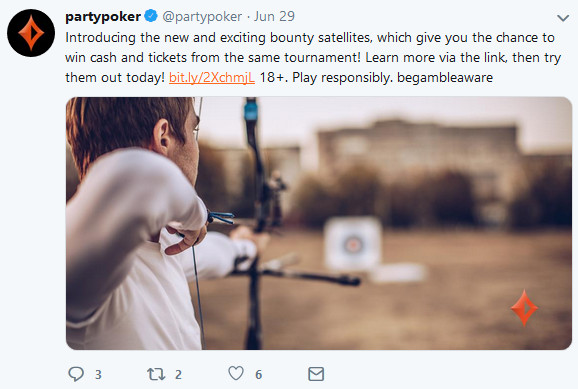Like the tweet with the heart icon

(x=236, y=373)
